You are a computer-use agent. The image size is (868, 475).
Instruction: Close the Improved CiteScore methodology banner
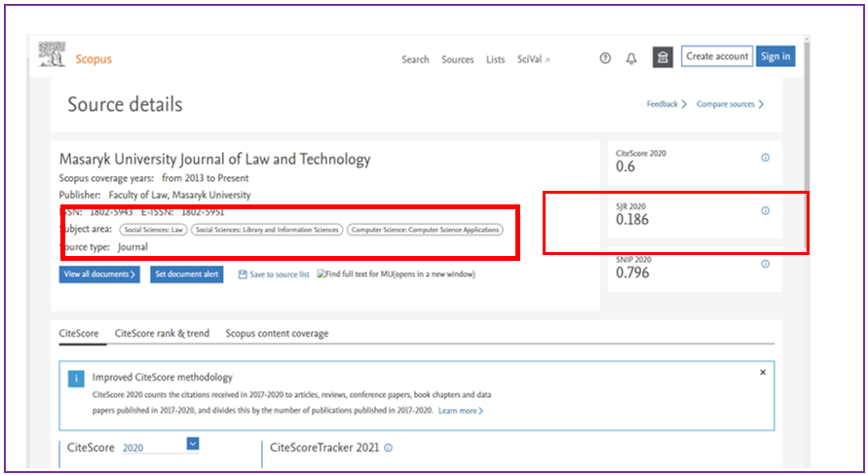pyautogui.click(x=762, y=372)
